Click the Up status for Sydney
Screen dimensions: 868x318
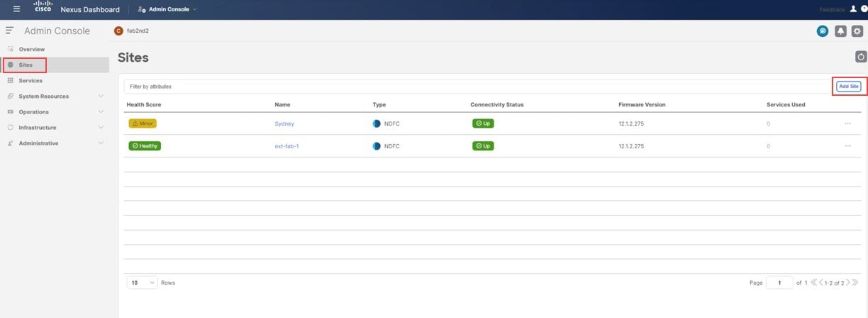click(483, 123)
